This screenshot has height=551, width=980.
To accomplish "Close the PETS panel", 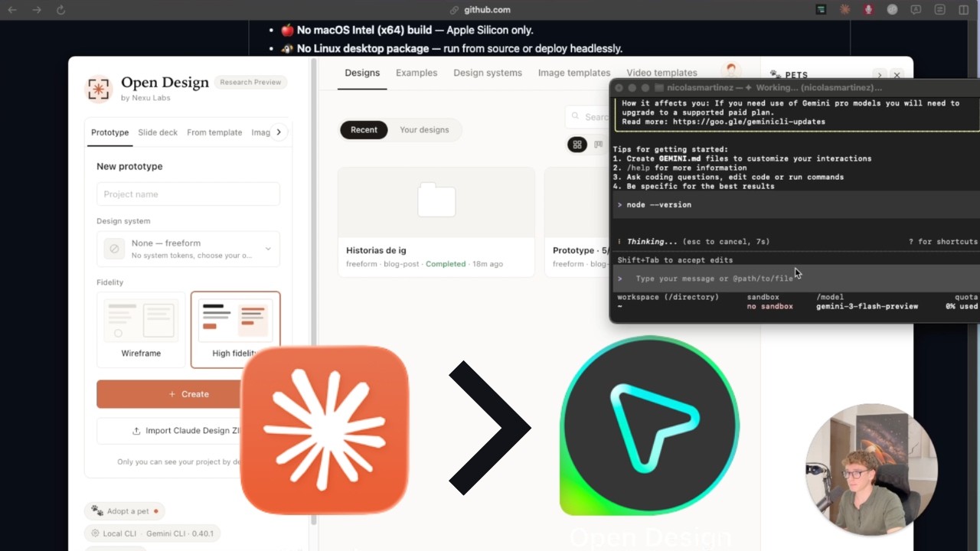I will pyautogui.click(x=897, y=75).
